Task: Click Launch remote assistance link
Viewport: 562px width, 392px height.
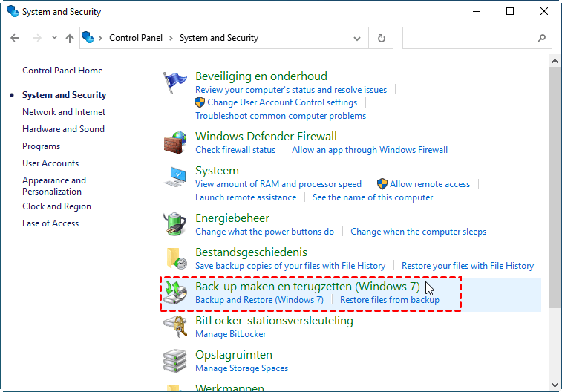Action: (246, 197)
